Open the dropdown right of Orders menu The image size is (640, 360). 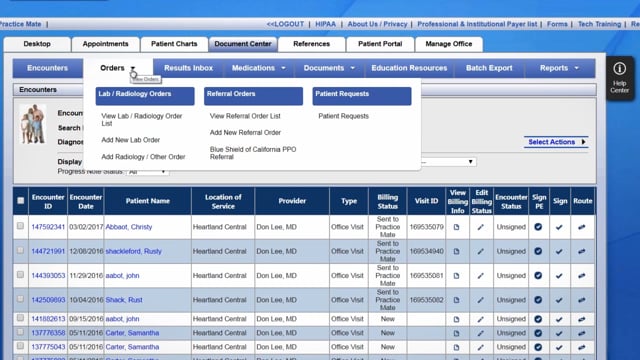coord(448,162)
